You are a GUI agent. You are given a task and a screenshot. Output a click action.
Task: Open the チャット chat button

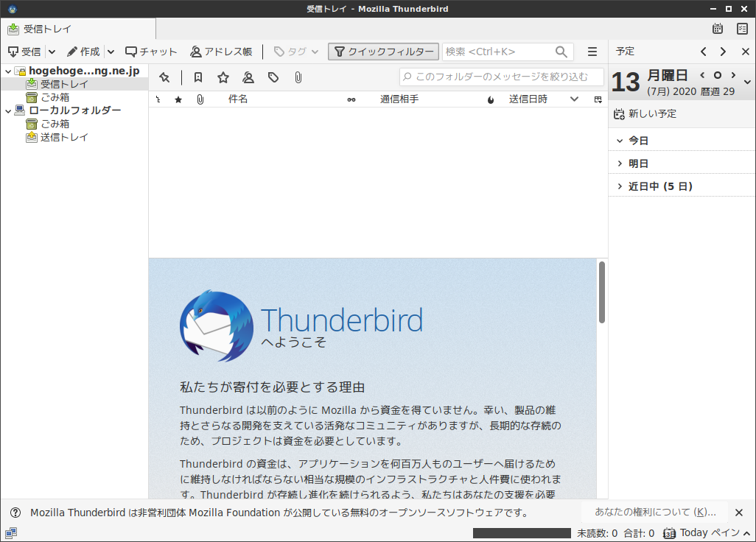(x=151, y=52)
